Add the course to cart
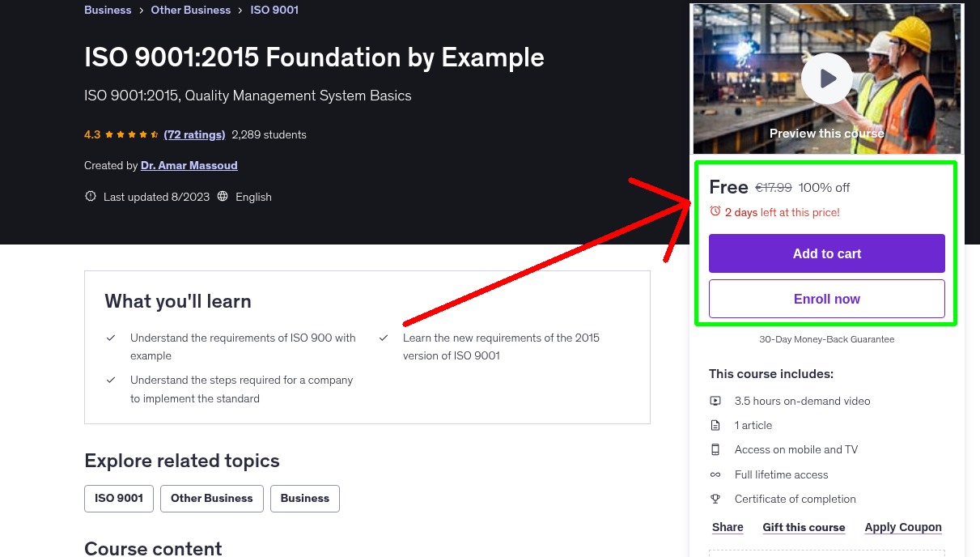The width and height of the screenshot is (980, 557). tap(826, 253)
